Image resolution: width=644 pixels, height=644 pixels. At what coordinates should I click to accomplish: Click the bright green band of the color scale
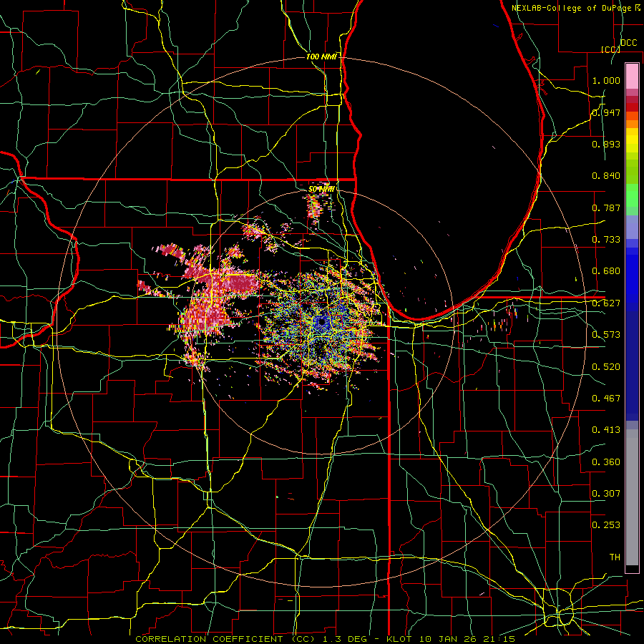[x=632, y=195]
